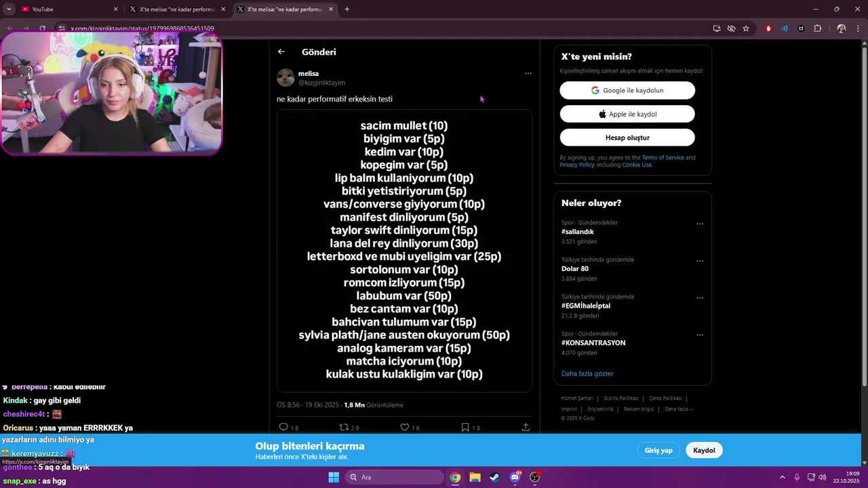Click the microphone tray icon

[797, 477]
